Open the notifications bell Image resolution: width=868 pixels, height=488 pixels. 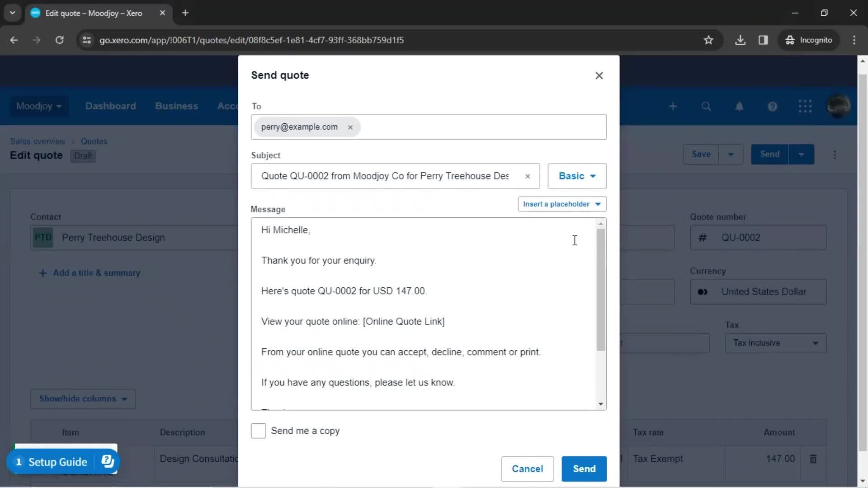tap(739, 106)
